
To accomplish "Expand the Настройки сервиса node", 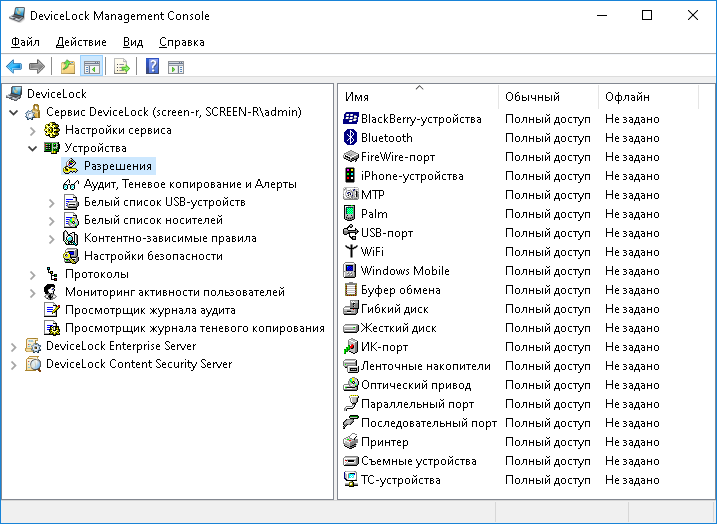I will tap(32, 130).
